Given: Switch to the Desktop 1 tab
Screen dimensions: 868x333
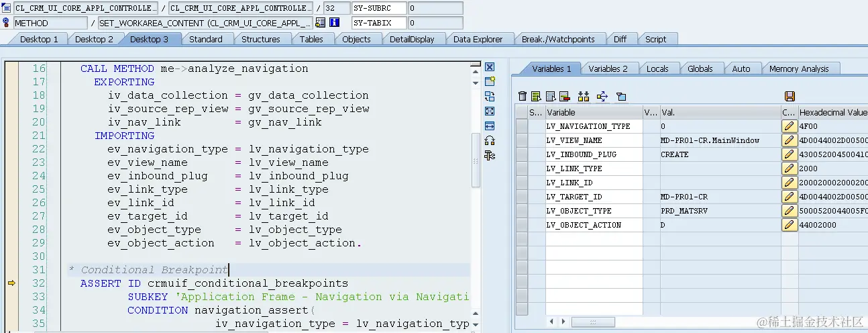Looking at the screenshot, I should (39, 39).
